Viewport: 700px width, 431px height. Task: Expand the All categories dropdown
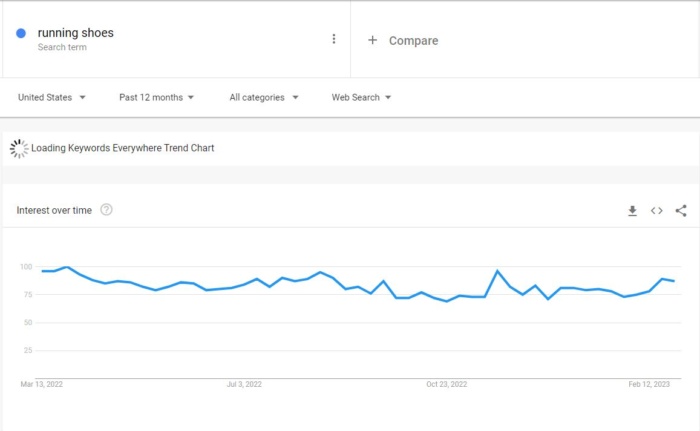[263, 97]
